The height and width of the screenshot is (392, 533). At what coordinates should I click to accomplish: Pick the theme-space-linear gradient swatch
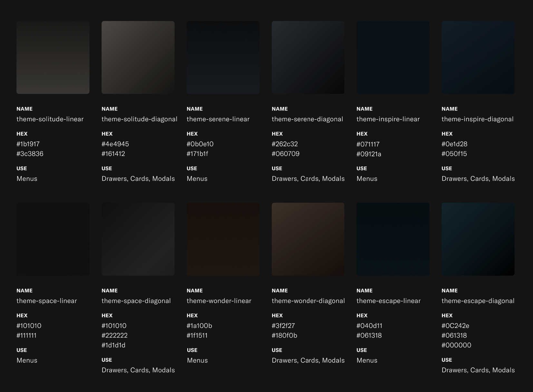click(53, 239)
